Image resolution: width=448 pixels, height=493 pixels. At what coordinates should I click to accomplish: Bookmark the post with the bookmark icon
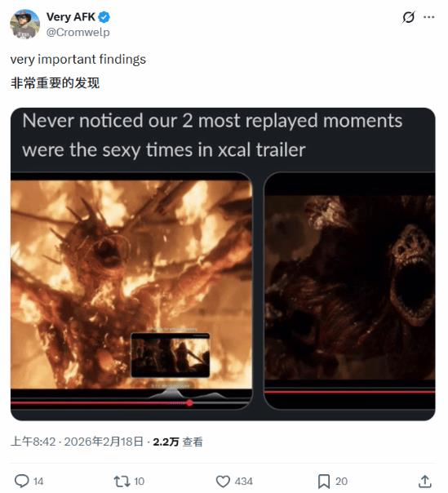point(324,482)
